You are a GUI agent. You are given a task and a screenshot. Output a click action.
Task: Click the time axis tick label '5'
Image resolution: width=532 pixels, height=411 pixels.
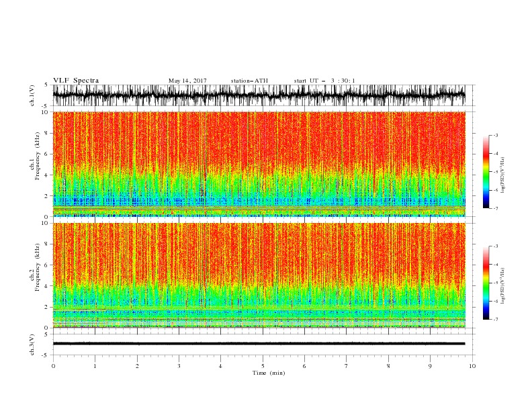pos(263,366)
